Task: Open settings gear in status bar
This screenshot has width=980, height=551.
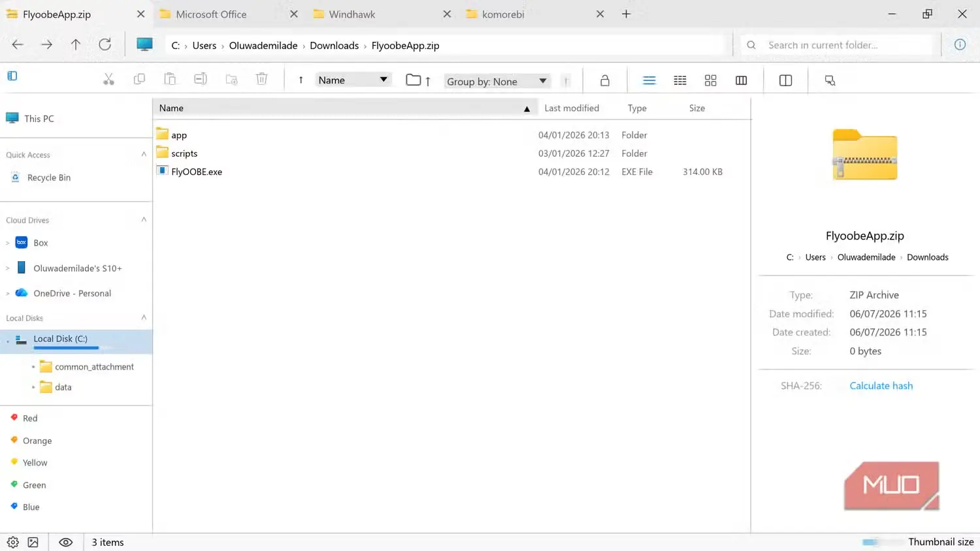Action: point(13,542)
